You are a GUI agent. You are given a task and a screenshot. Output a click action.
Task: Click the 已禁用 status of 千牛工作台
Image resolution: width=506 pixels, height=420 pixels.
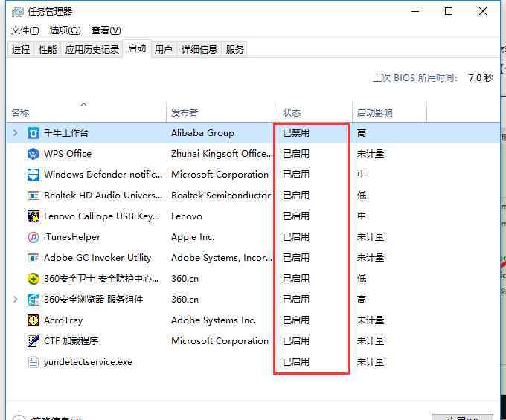pyautogui.click(x=296, y=133)
